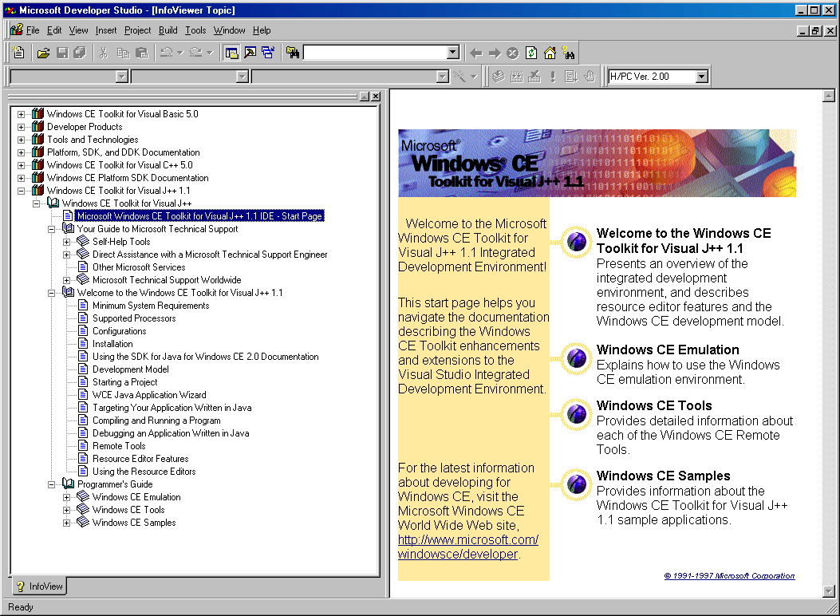The height and width of the screenshot is (616, 840).
Task: Click the topic pane scroll down arrow
Action: pos(829,591)
